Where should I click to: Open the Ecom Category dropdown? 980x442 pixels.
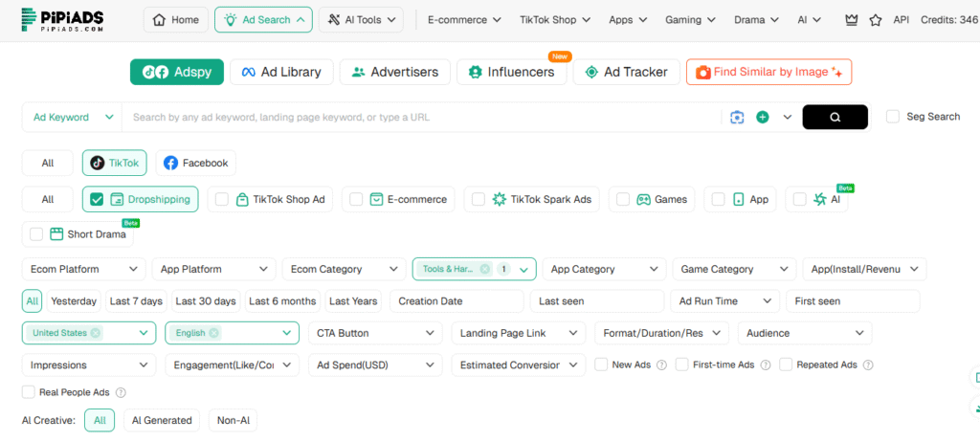tap(344, 270)
